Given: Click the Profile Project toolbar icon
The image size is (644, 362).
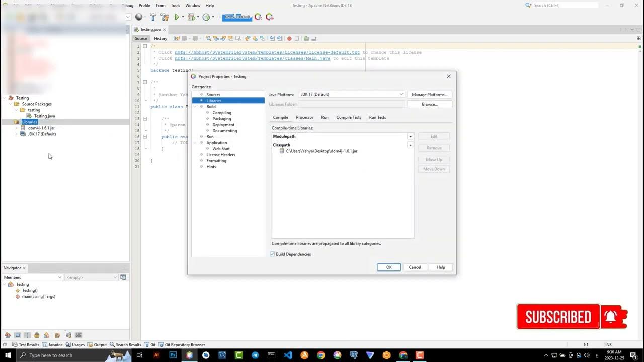Looking at the screenshot, I should click(206, 17).
